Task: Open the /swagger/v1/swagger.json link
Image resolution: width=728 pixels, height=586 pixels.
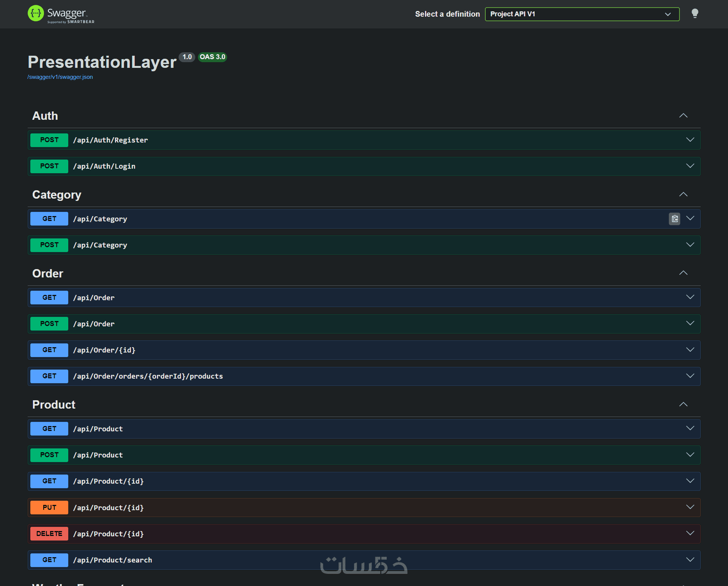Action: [x=60, y=77]
